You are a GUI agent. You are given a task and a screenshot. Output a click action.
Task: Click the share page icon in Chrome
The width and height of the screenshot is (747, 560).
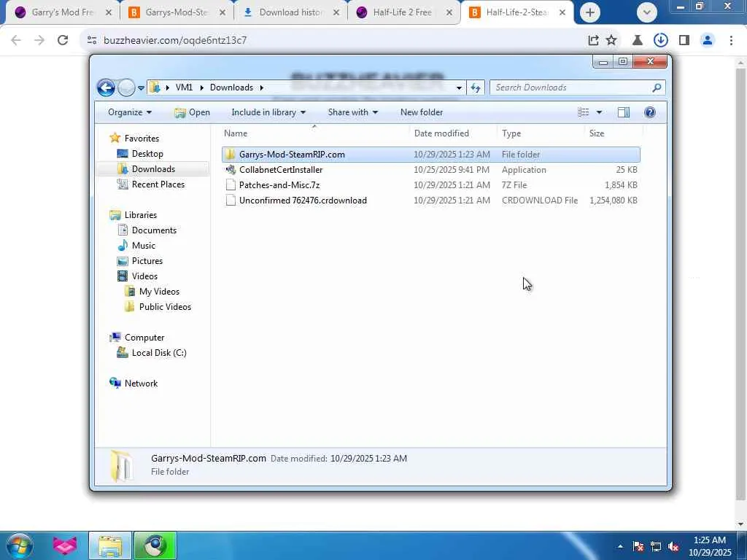[x=593, y=41]
